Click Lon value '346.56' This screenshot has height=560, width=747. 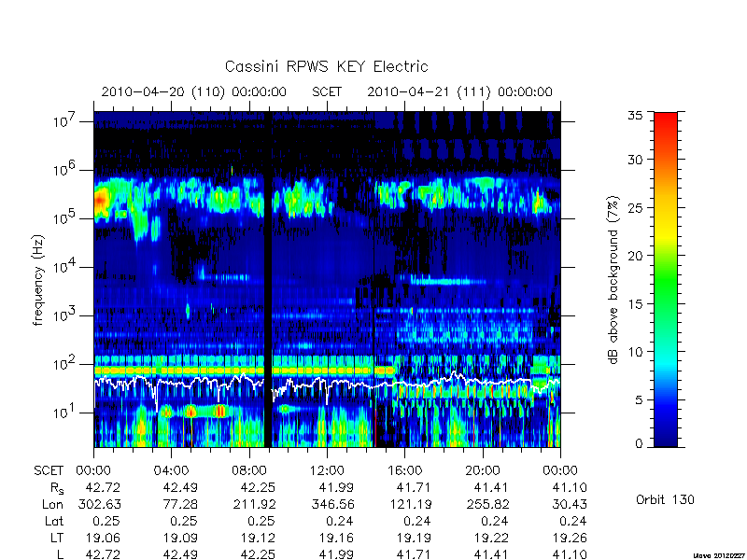click(x=331, y=504)
